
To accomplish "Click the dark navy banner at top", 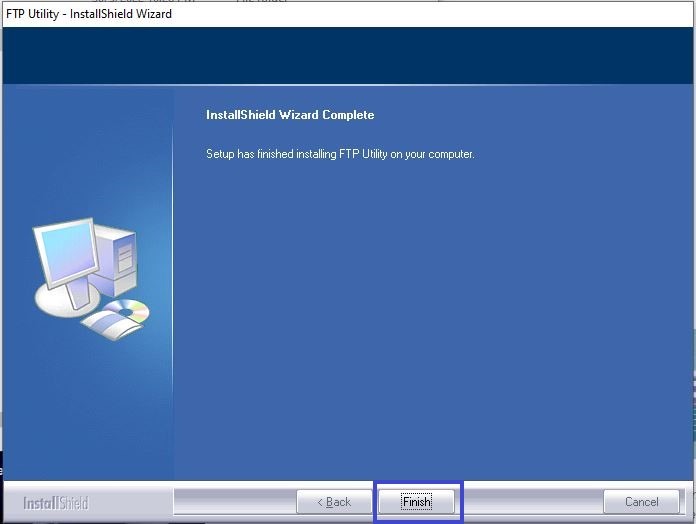I will (348, 56).
